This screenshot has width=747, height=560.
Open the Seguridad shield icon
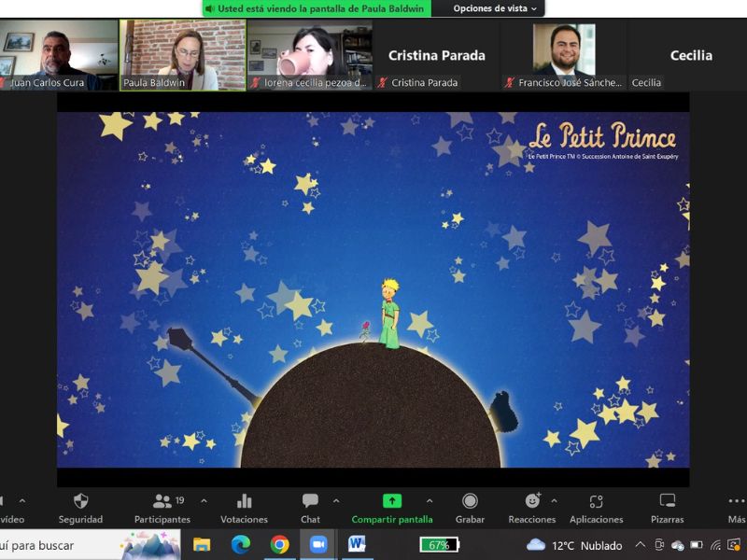pyautogui.click(x=80, y=501)
